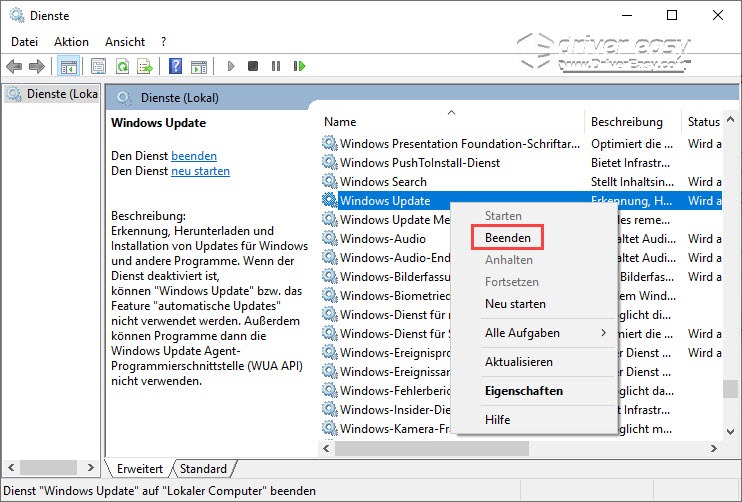Open the Aktion menu
The width and height of the screenshot is (742, 502).
(71, 42)
